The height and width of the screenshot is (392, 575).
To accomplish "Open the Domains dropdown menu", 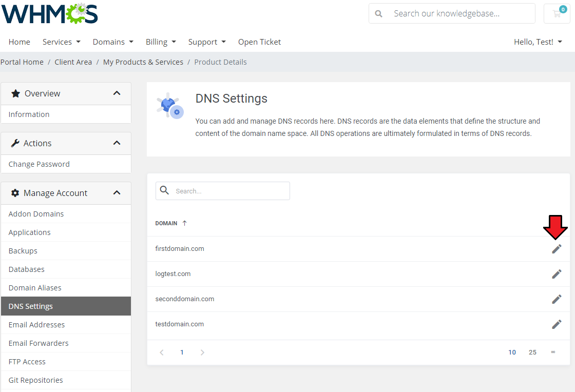I will (113, 42).
